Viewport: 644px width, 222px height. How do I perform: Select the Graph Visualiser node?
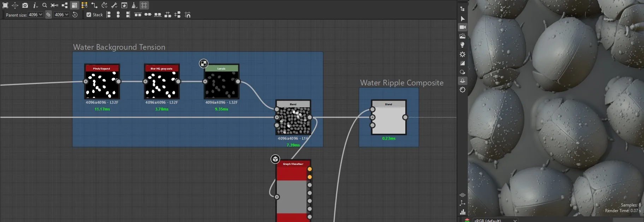(293, 191)
